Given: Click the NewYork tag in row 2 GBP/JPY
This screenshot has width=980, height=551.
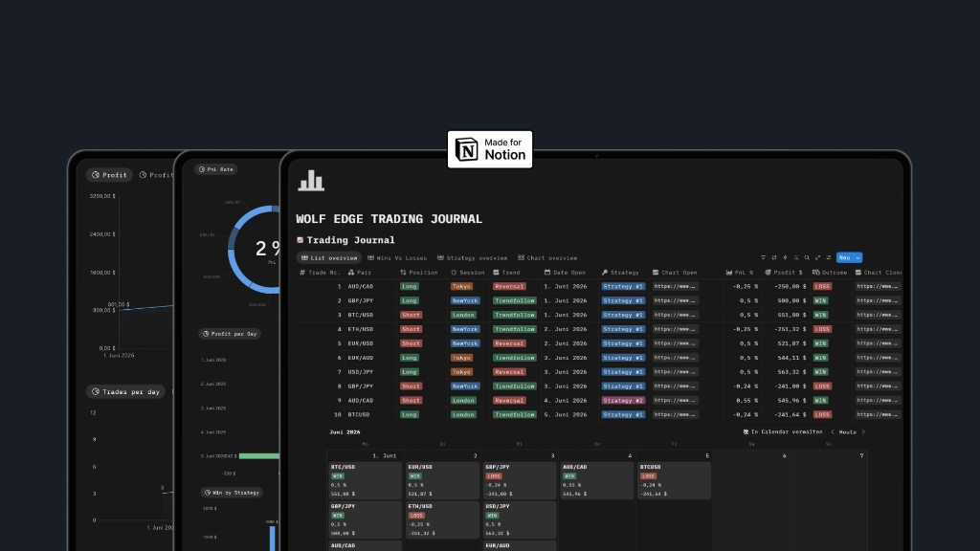Looking at the screenshot, I should (465, 300).
